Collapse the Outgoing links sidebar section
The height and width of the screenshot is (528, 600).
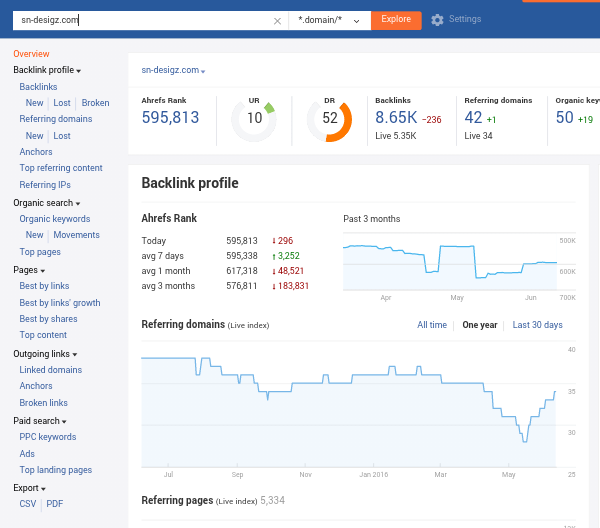tap(45, 354)
